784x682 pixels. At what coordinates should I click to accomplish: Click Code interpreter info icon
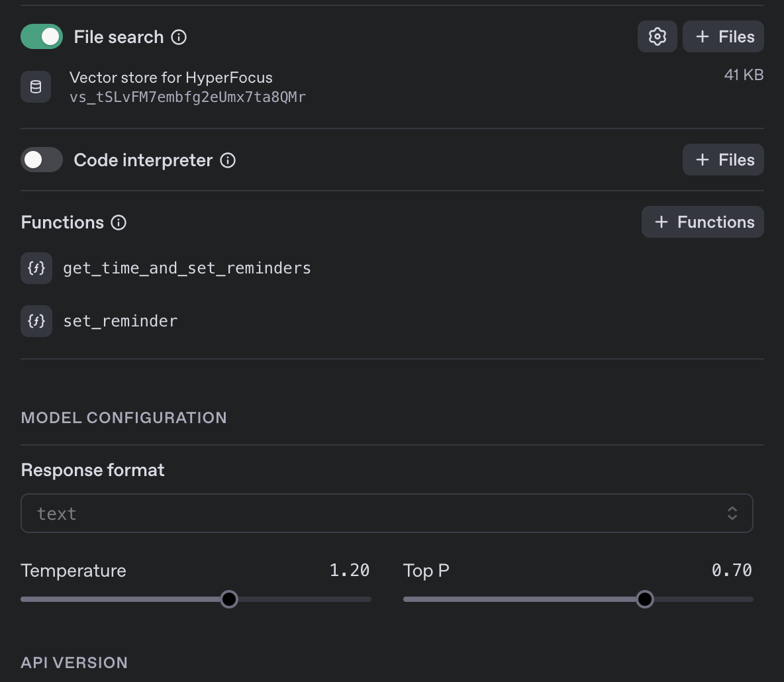[228, 160]
